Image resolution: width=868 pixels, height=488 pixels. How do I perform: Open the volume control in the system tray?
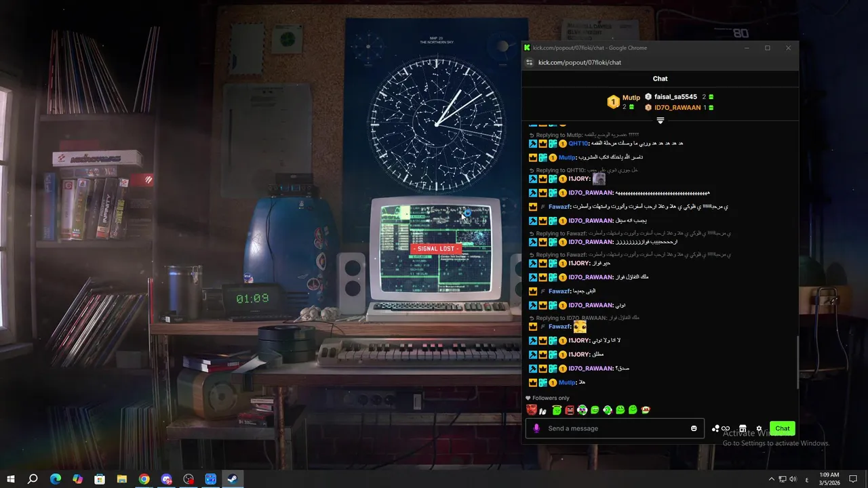(x=793, y=479)
